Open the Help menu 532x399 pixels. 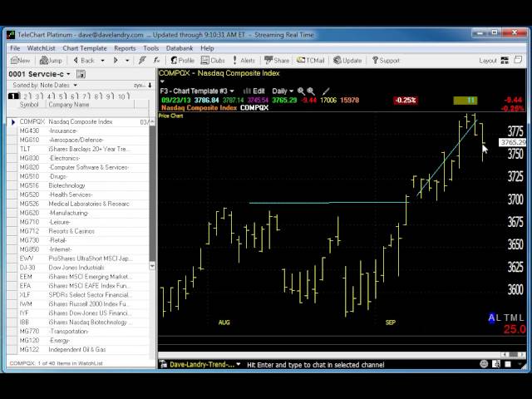(207, 48)
